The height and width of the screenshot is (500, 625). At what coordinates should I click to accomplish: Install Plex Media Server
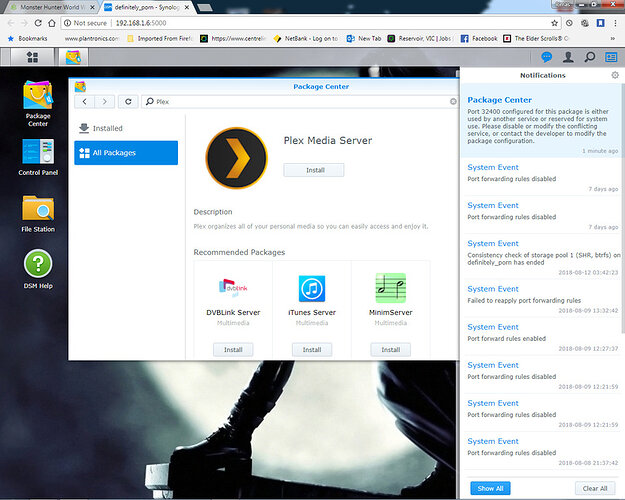[314, 170]
